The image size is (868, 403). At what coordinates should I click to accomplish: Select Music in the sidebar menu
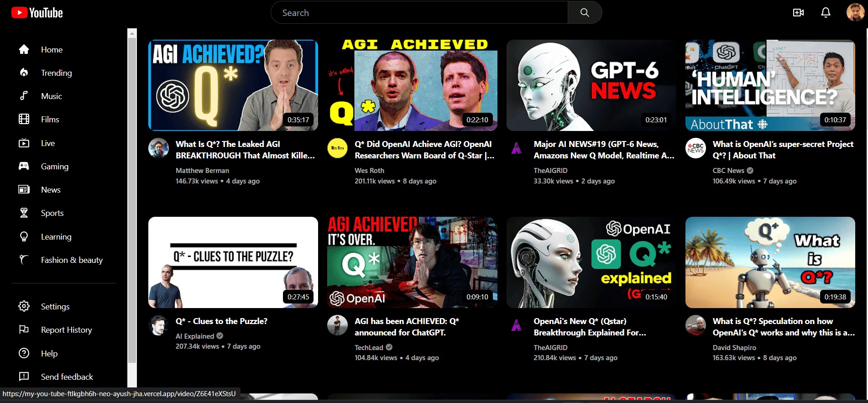(x=51, y=96)
